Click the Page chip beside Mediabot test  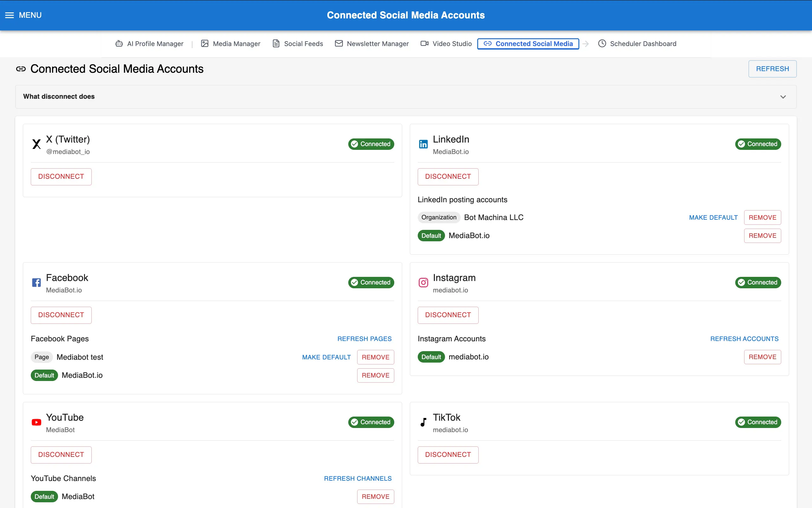[x=42, y=357]
